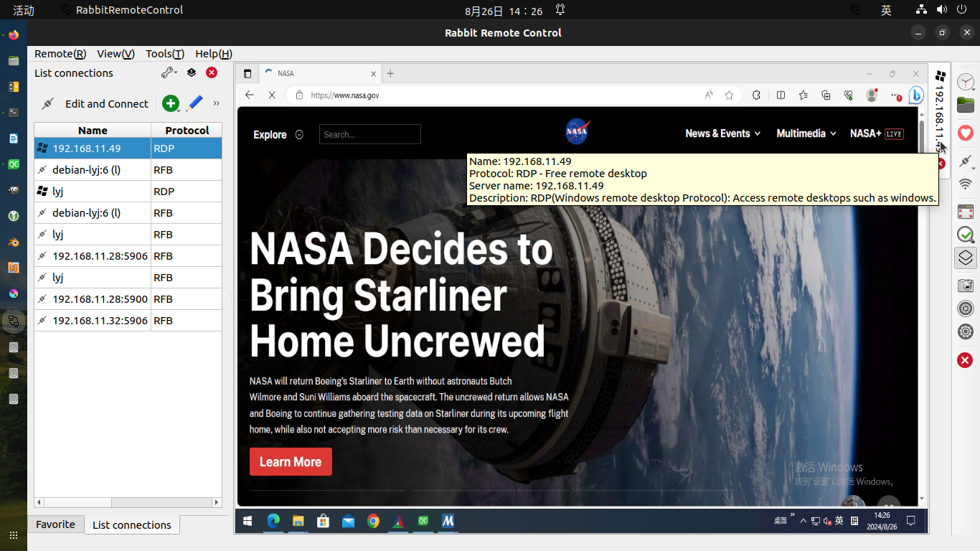Select the 192.168.11.49 RDP connection row
Image resolution: width=980 pixels, height=551 pixels.
pos(128,149)
